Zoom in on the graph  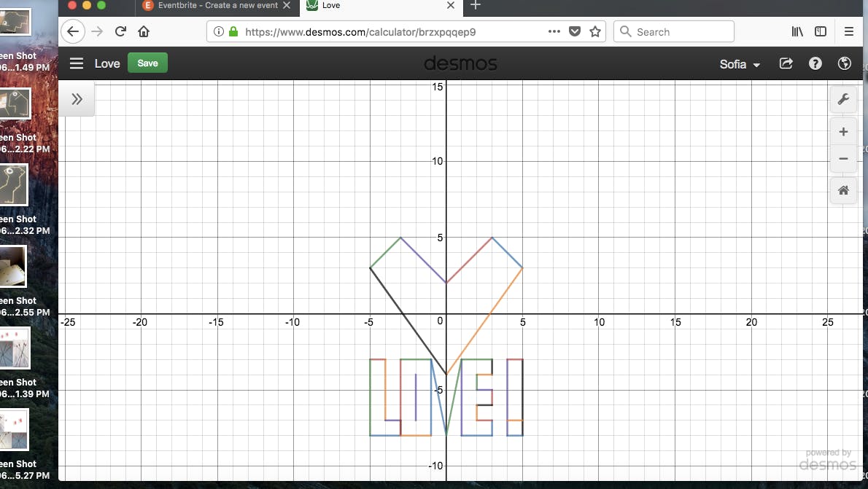point(843,132)
